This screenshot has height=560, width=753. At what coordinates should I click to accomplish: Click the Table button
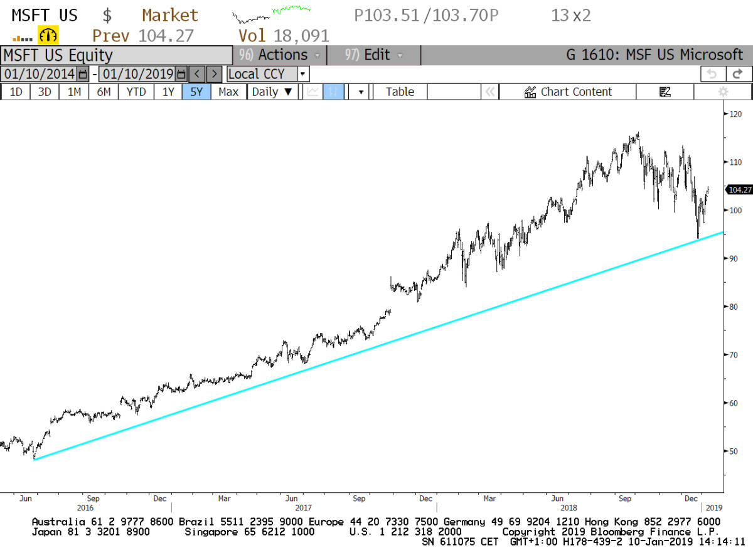pos(400,92)
